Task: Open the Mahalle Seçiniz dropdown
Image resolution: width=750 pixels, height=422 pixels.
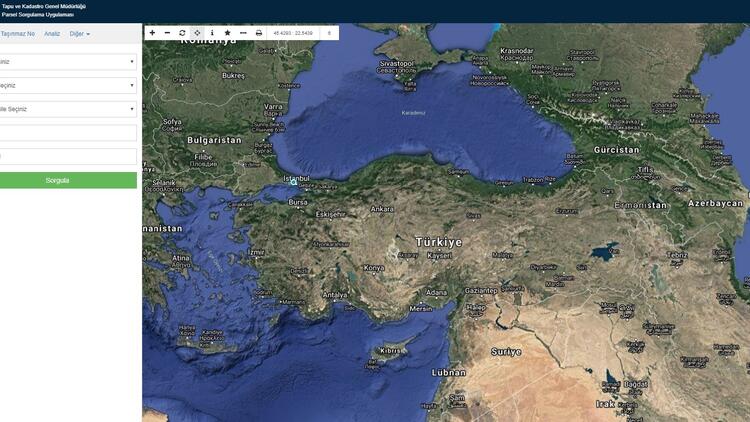Action: (68, 109)
